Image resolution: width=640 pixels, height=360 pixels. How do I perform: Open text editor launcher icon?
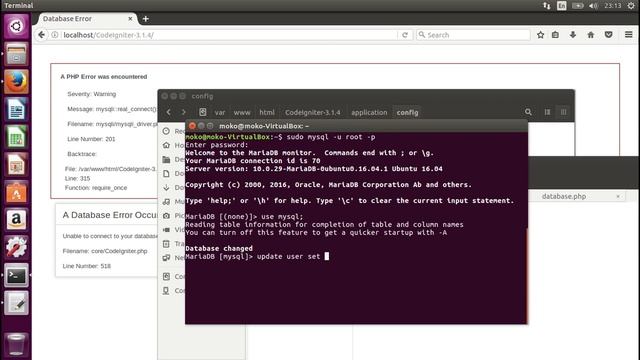[16, 303]
